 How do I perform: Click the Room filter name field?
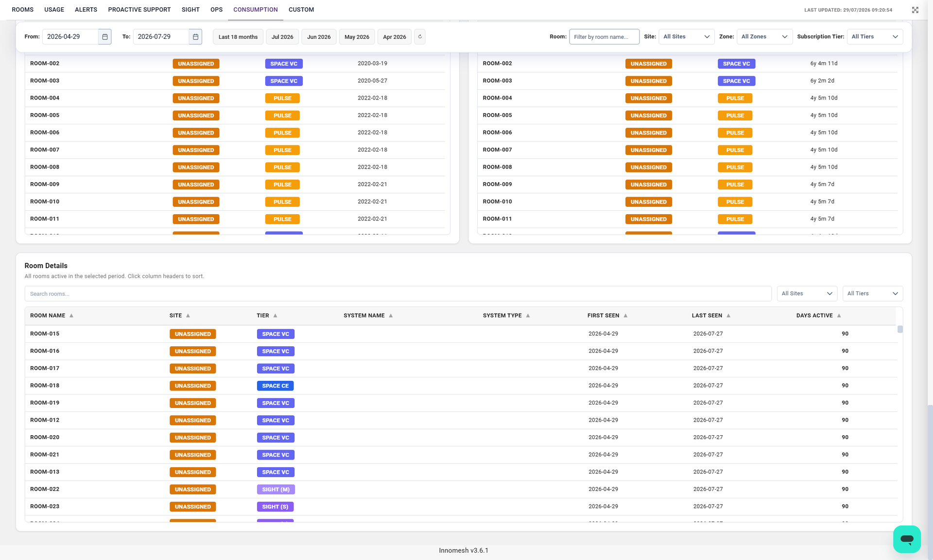pos(604,37)
